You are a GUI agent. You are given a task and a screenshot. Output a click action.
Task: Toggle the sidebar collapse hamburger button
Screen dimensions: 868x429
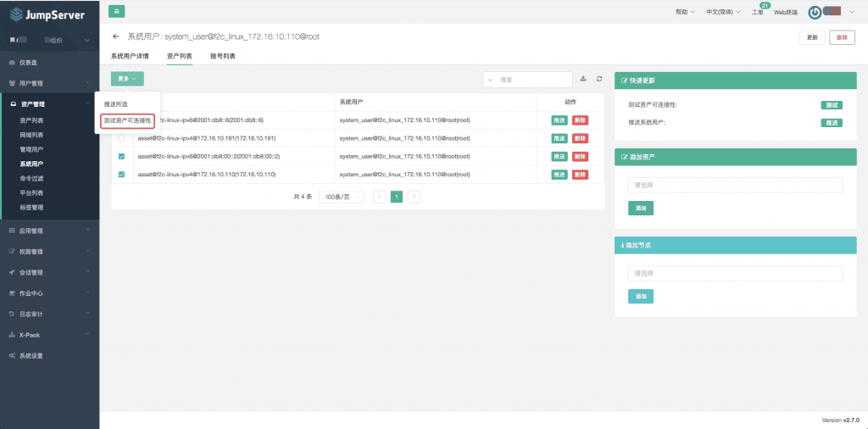click(116, 11)
